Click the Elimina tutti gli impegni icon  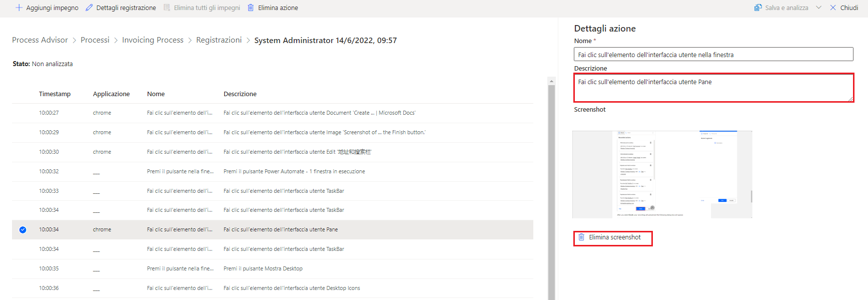(167, 8)
